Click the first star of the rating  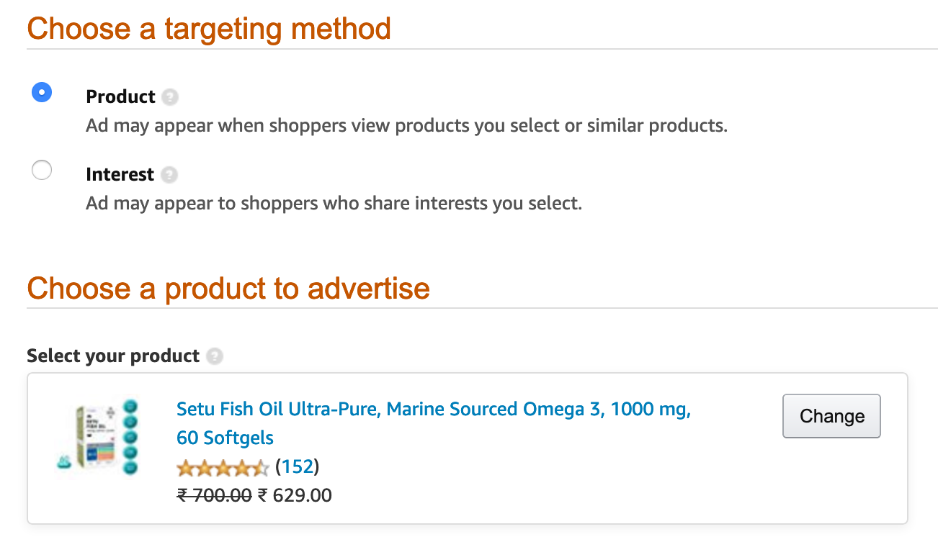(184, 467)
